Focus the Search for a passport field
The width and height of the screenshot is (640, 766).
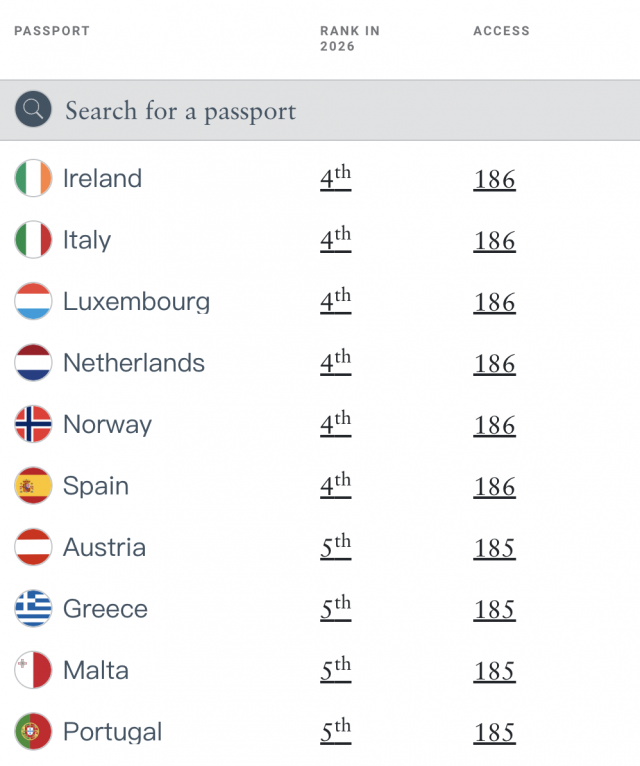pyautogui.click(x=320, y=110)
